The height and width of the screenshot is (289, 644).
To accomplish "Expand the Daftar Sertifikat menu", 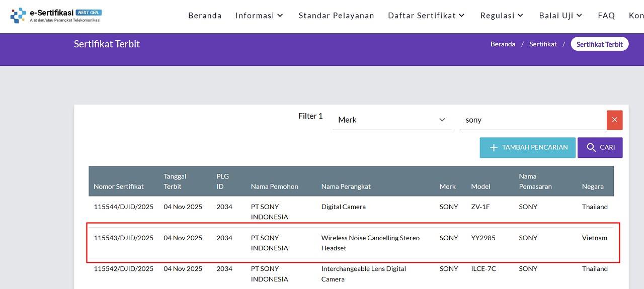I will (x=426, y=16).
